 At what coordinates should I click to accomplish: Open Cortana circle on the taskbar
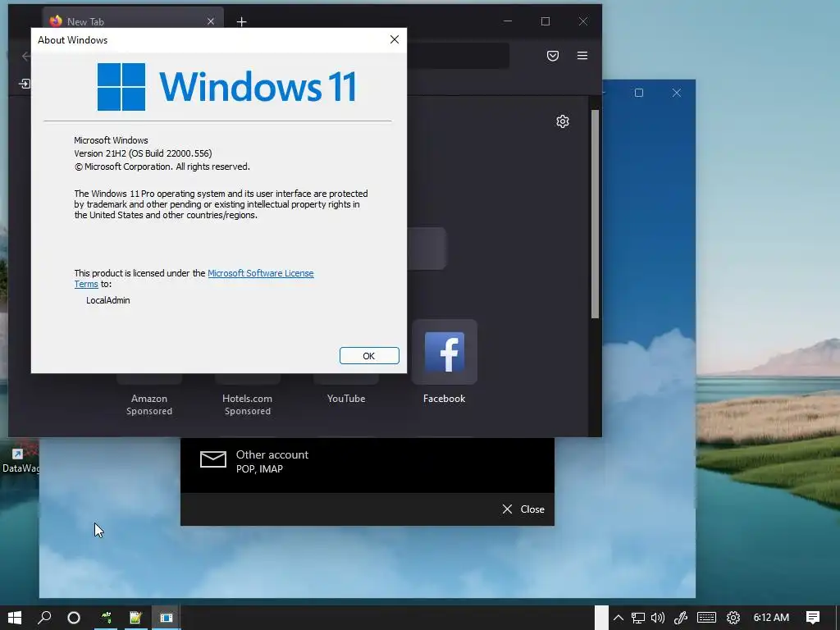point(74,618)
